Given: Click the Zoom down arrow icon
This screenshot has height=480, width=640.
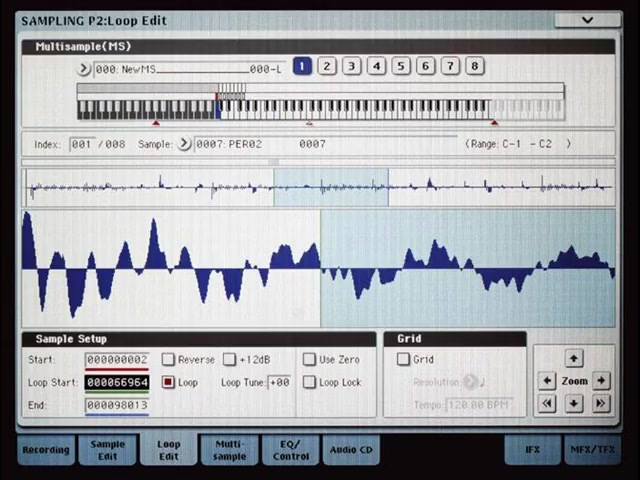Looking at the screenshot, I should 574,403.
